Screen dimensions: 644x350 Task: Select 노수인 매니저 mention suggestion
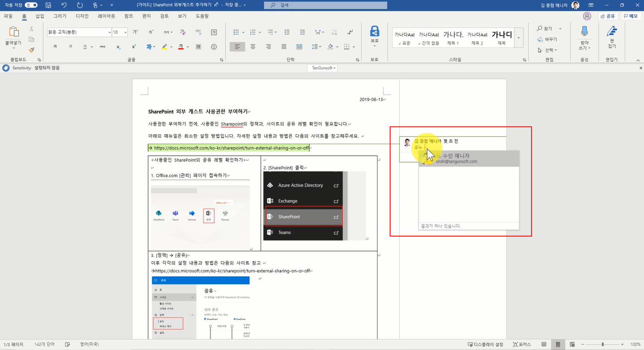pyautogui.click(x=469, y=158)
